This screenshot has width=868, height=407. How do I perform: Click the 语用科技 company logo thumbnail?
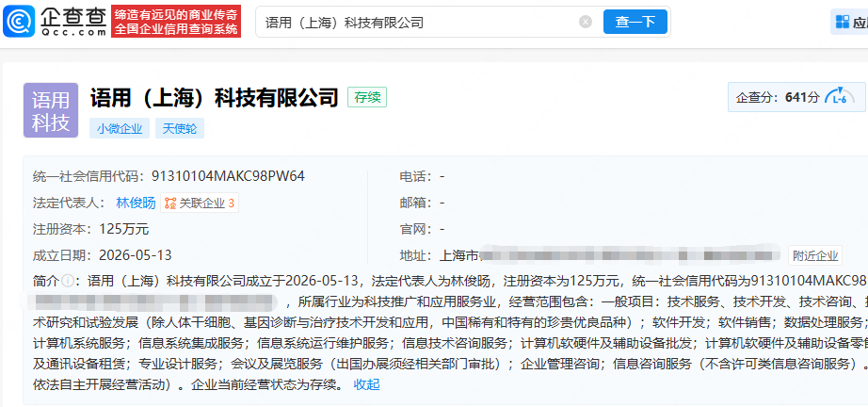tap(51, 110)
